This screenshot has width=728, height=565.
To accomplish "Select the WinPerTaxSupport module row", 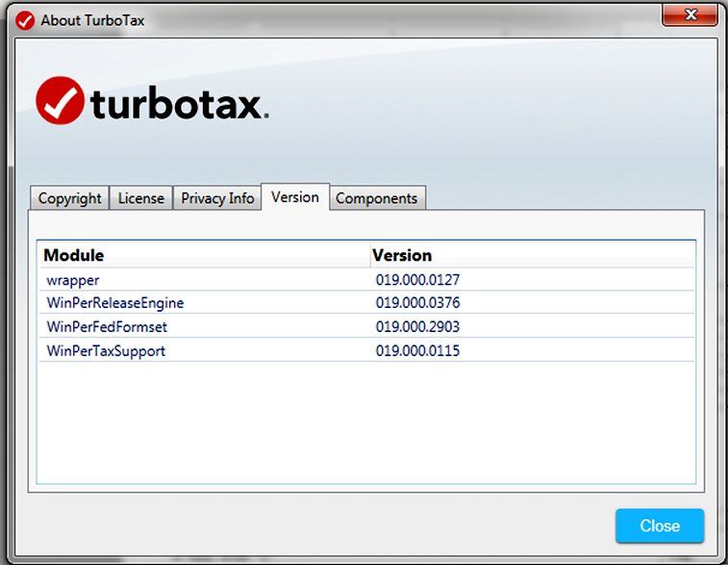I will (366, 350).
